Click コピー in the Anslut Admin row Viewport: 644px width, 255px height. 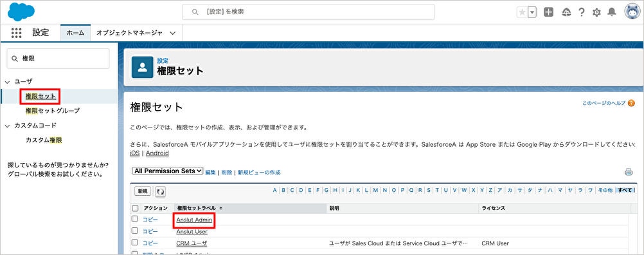[150, 220]
